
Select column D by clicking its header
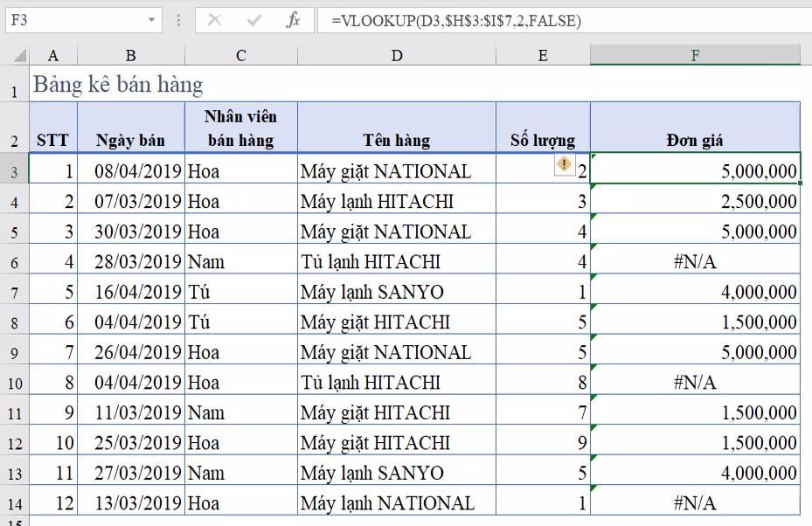pyautogui.click(x=397, y=54)
